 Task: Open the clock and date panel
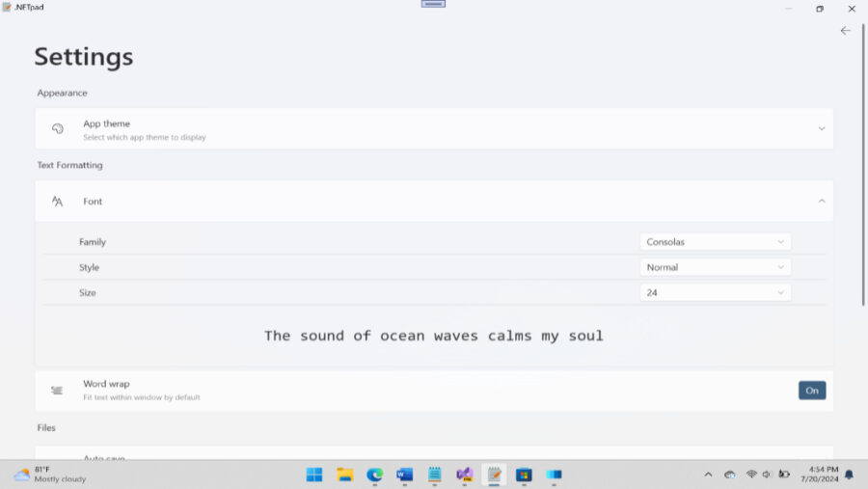[823, 475]
